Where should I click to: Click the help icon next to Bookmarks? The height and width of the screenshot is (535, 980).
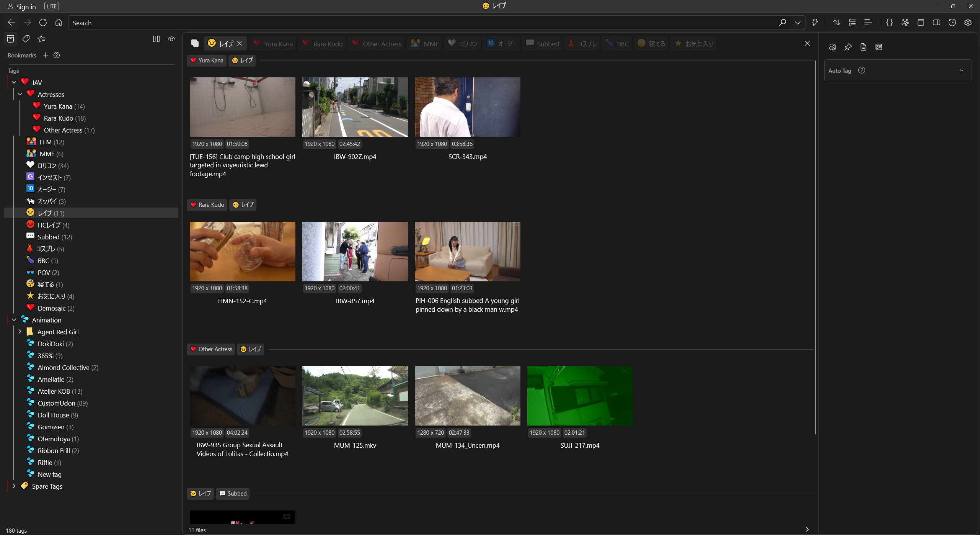57,55
